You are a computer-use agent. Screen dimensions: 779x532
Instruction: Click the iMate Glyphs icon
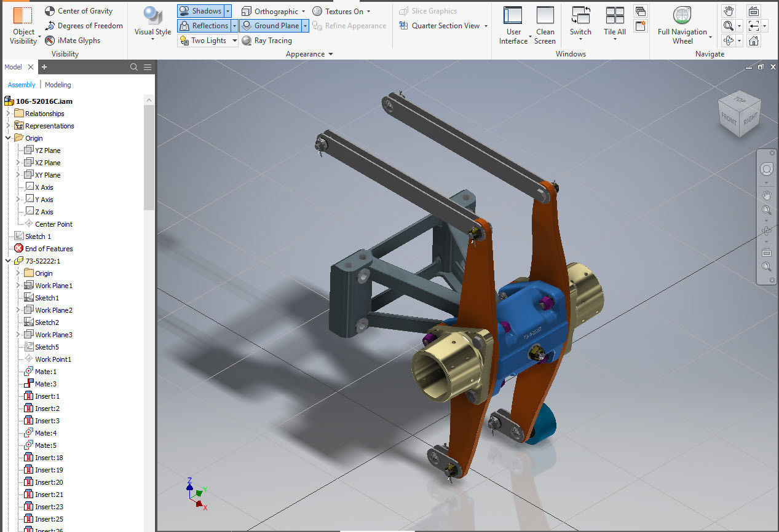(x=50, y=41)
